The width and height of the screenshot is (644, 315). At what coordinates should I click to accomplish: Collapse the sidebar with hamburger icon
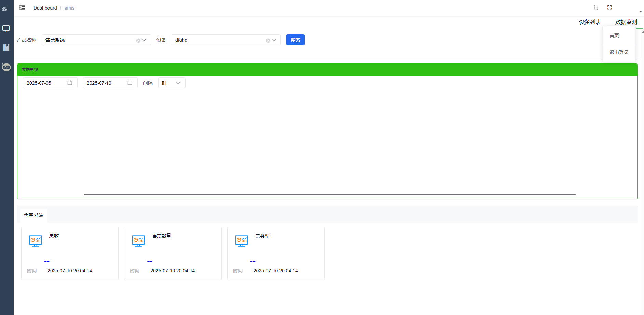coord(22,8)
